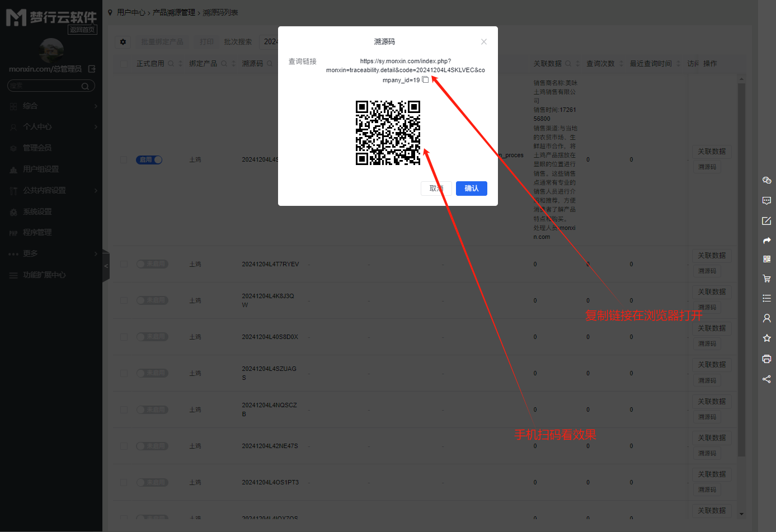Click 用户中心 in breadcrumb
776x532 pixels.
(x=131, y=12)
